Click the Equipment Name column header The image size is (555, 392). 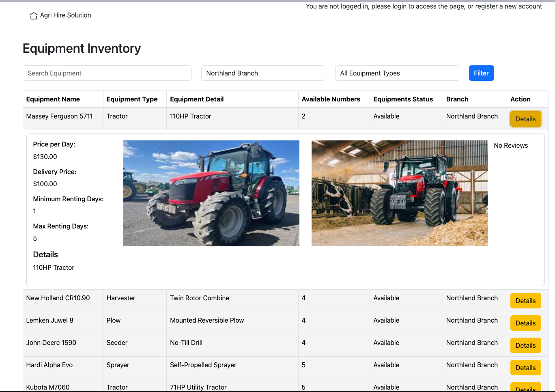(53, 99)
